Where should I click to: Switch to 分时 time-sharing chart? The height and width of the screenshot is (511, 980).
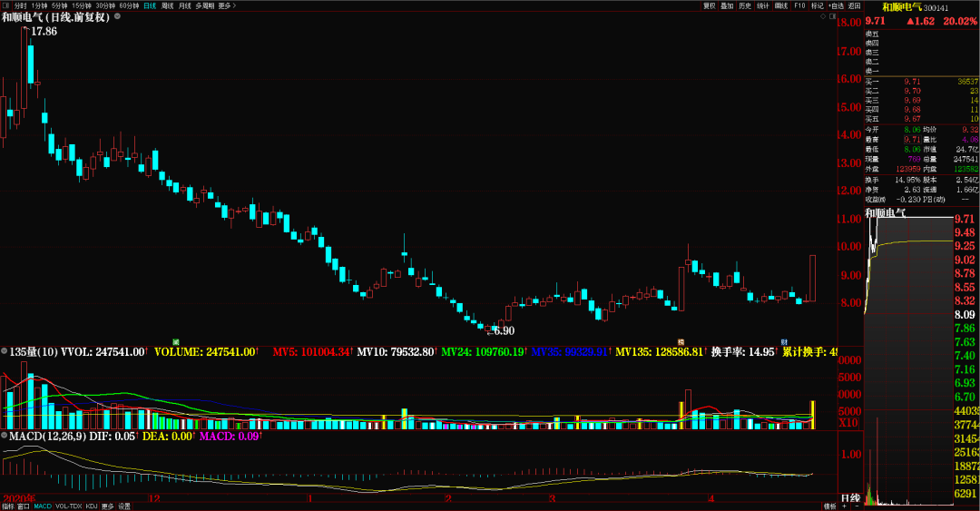(x=21, y=5)
